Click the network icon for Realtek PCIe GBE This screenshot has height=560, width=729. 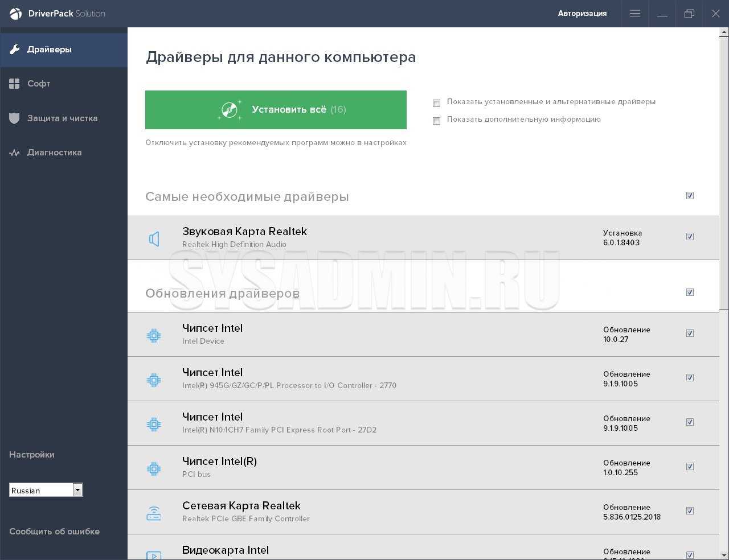[154, 513]
